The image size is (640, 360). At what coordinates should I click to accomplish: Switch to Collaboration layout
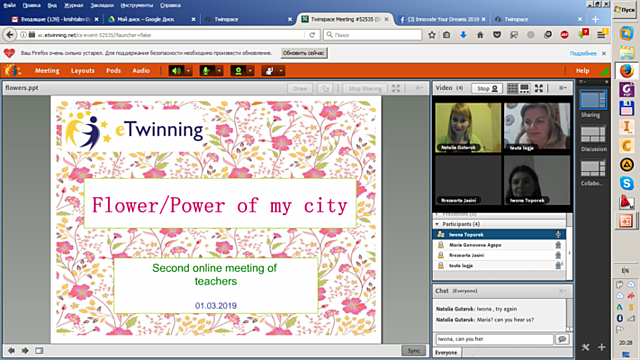coord(593,169)
